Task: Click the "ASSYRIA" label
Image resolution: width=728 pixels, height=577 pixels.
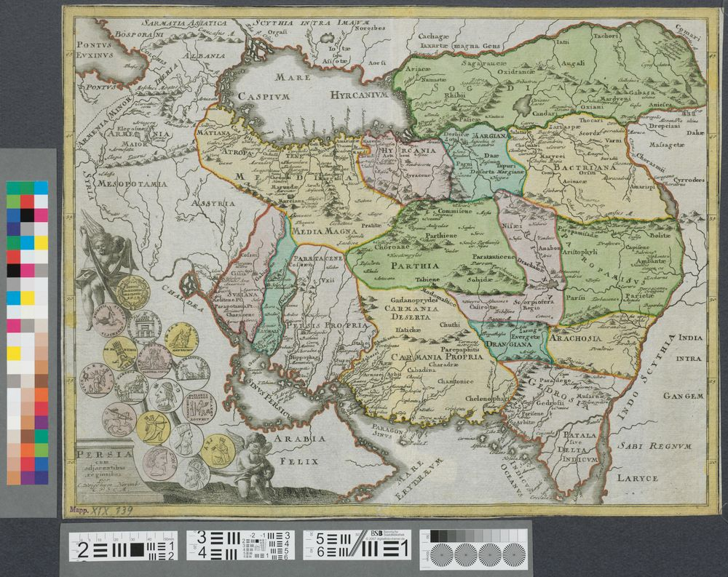Action: pos(215,203)
